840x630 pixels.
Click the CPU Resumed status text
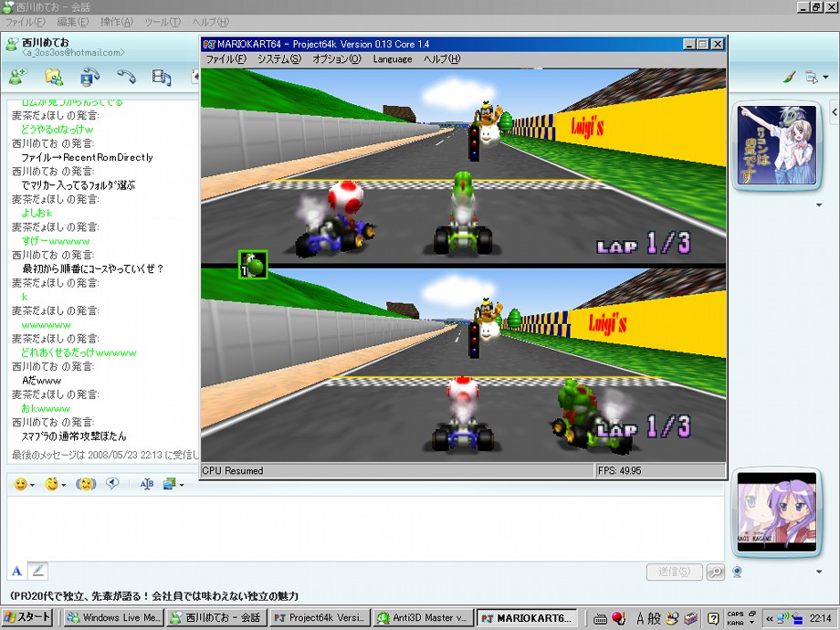233,470
